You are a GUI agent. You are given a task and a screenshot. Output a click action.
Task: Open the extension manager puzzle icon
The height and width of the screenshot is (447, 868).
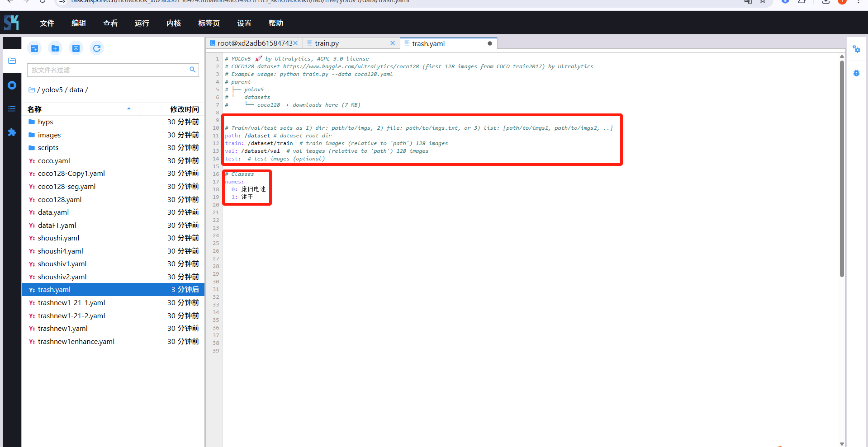[x=12, y=132]
